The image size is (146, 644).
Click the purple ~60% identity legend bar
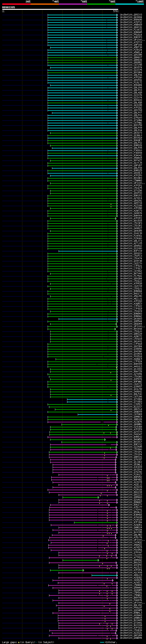(x=73, y=4)
